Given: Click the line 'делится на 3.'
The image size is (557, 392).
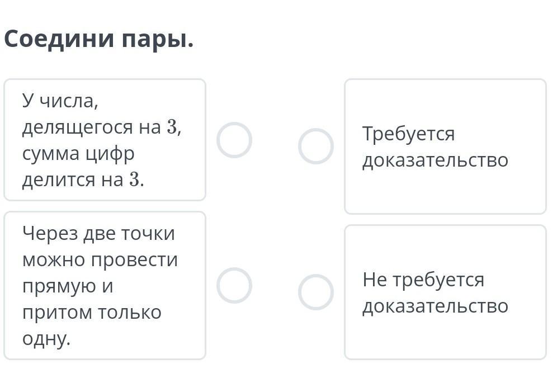Looking at the screenshot, I should [x=83, y=180].
